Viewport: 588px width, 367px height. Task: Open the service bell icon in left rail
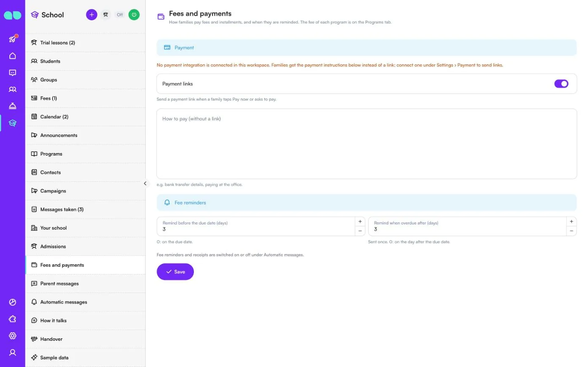13,106
